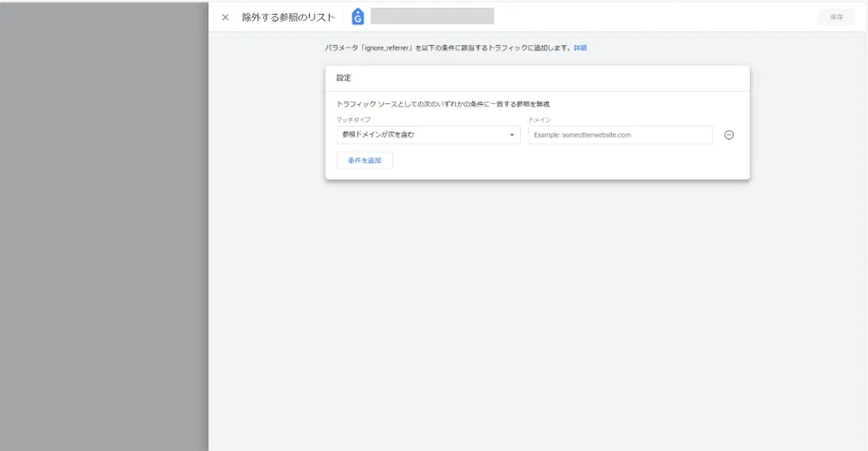Close the 除外する参照のリスト panel
The image size is (868, 451).
pos(226,17)
